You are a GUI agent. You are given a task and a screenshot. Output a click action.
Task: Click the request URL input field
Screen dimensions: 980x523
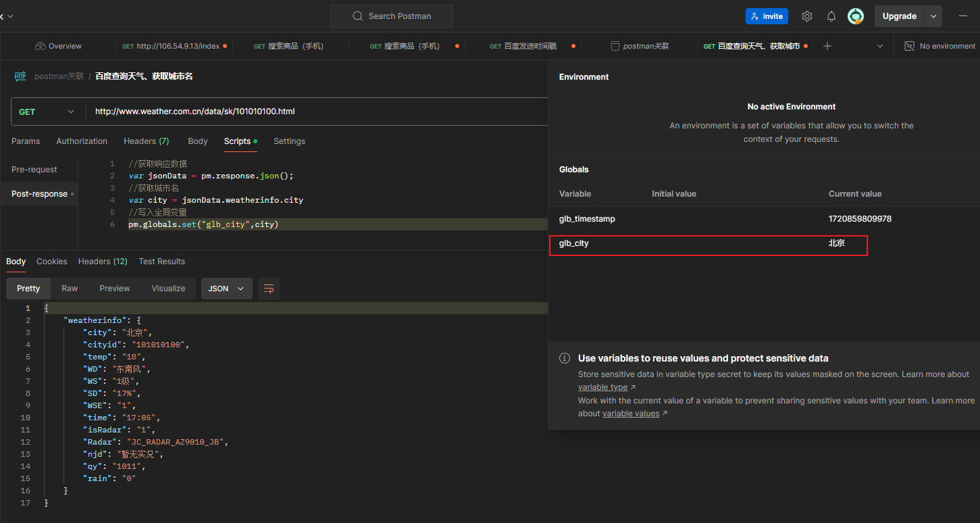[317, 111]
